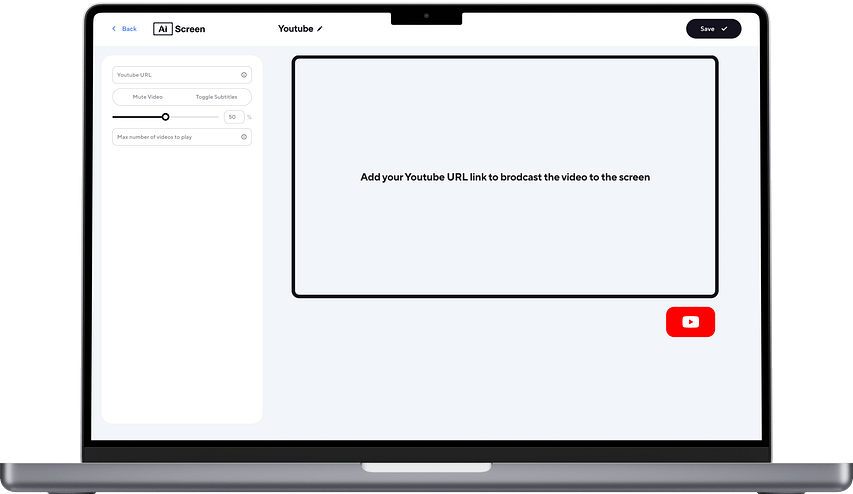Click the Youtube app title text
Screen dimensions: 853x494
pos(295,29)
